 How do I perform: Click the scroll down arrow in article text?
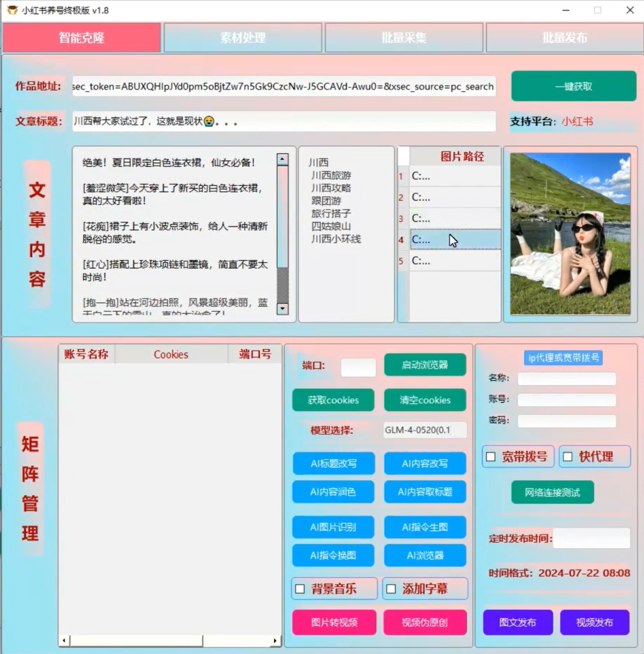(x=282, y=309)
